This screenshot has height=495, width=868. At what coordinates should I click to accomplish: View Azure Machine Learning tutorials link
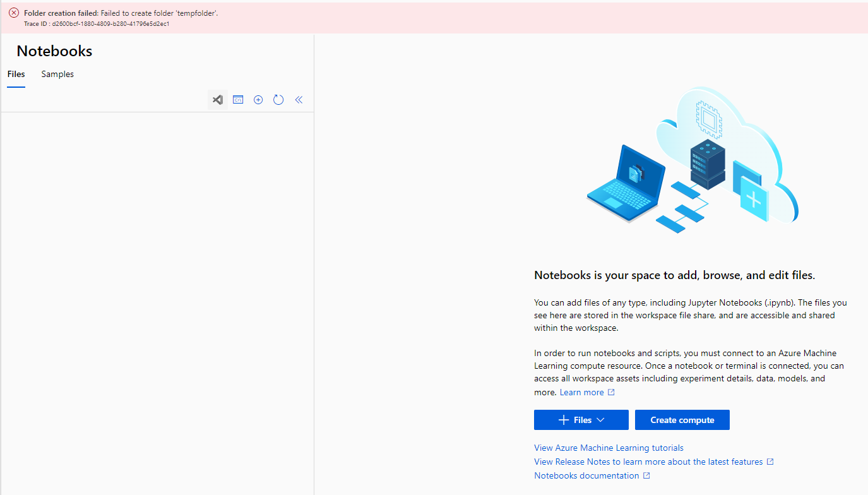coord(609,448)
